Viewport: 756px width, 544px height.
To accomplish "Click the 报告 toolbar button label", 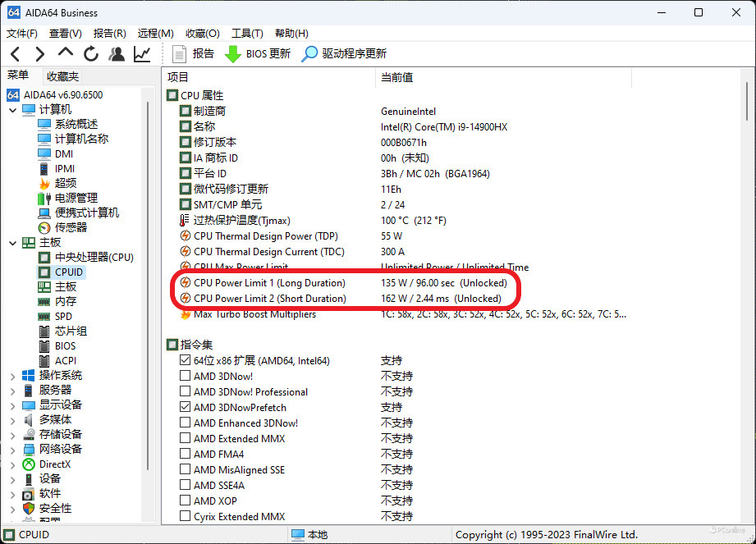I will click(203, 53).
